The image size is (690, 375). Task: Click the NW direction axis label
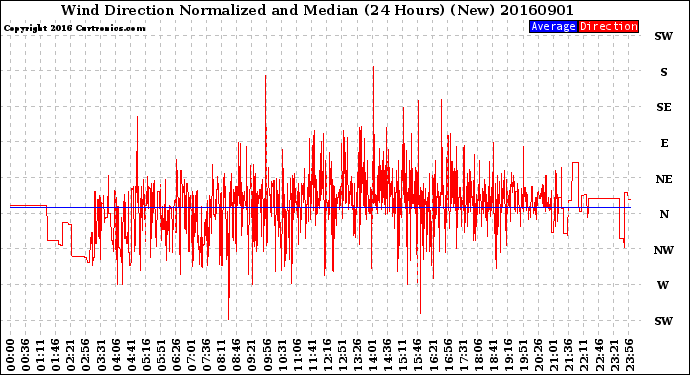664,250
